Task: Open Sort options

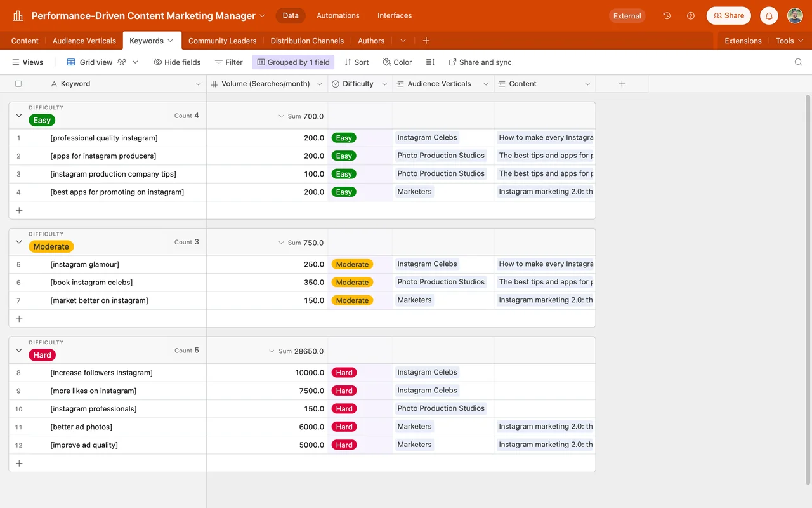Action: pos(357,62)
